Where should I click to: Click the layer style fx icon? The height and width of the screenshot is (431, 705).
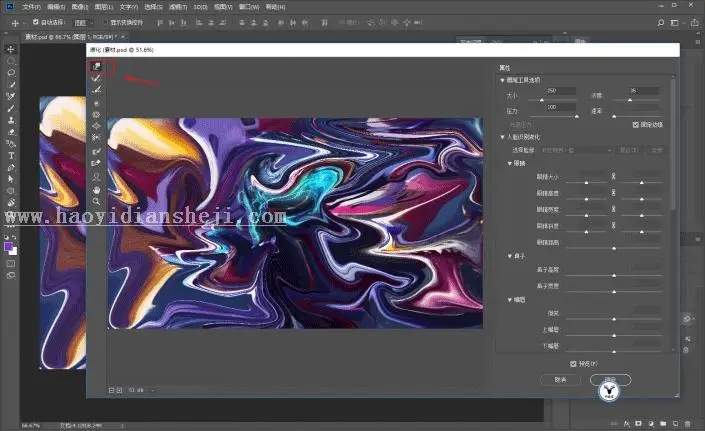pos(626,423)
